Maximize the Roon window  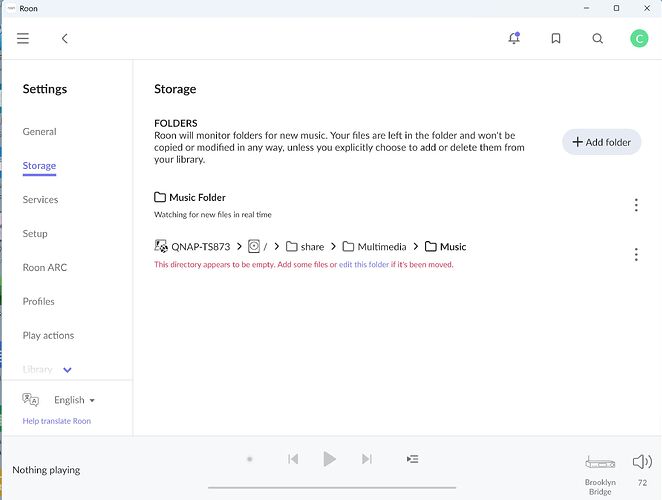(616, 8)
